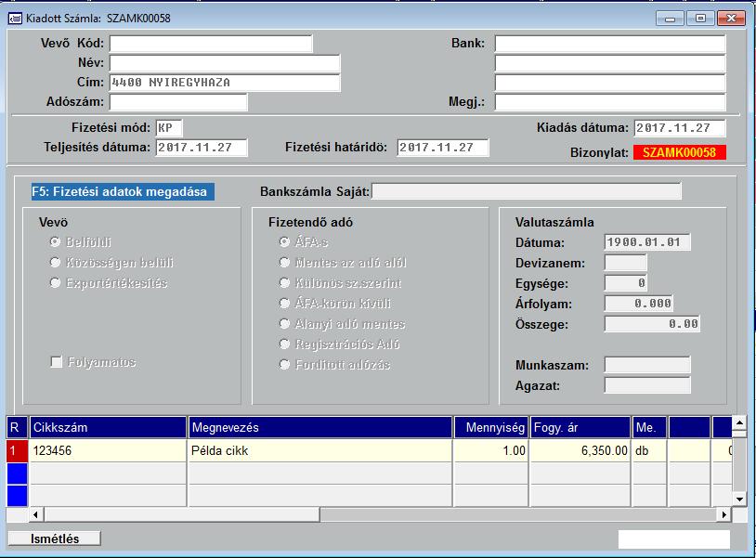
Task: Click the Cím field with 4400 NYIREGYHAZA
Action: coord(225,83)
